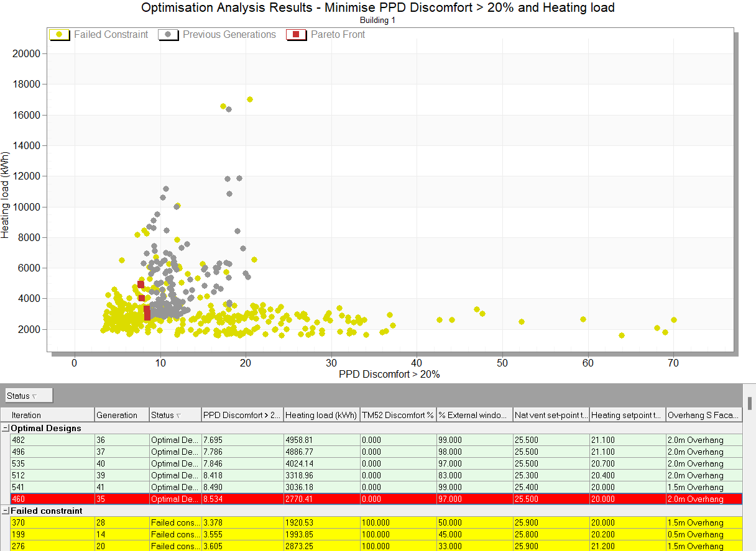
Task: Collapse the Failed constraint group
Action: click(x=6, y=511)
